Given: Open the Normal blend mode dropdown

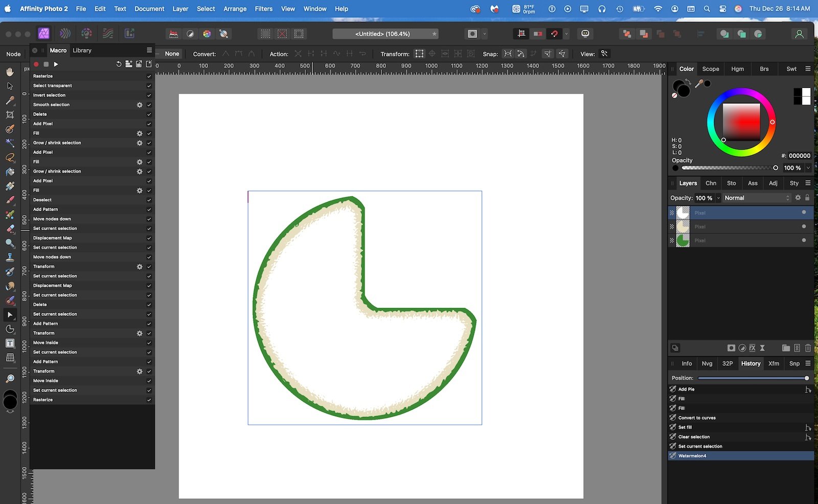Looking at the screenshot, I should point(756,198).
